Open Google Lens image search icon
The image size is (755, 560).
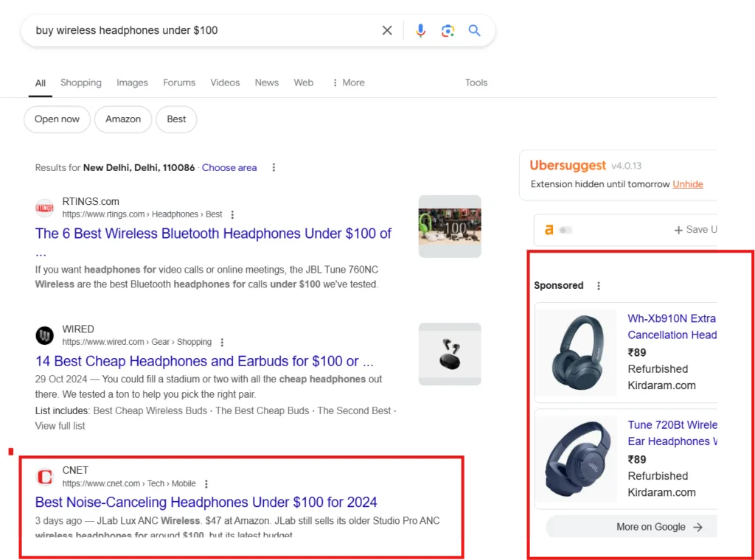448,31
